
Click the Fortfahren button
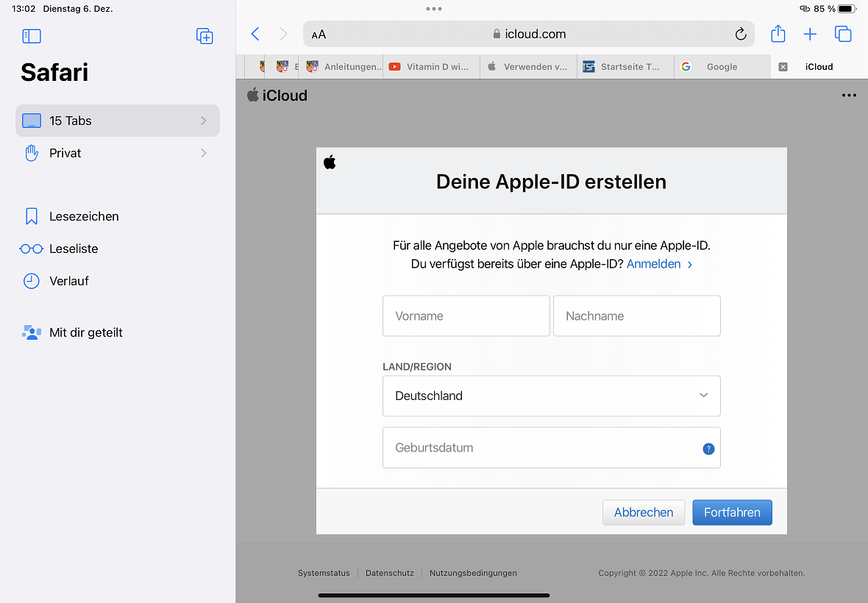click(732, 513)
